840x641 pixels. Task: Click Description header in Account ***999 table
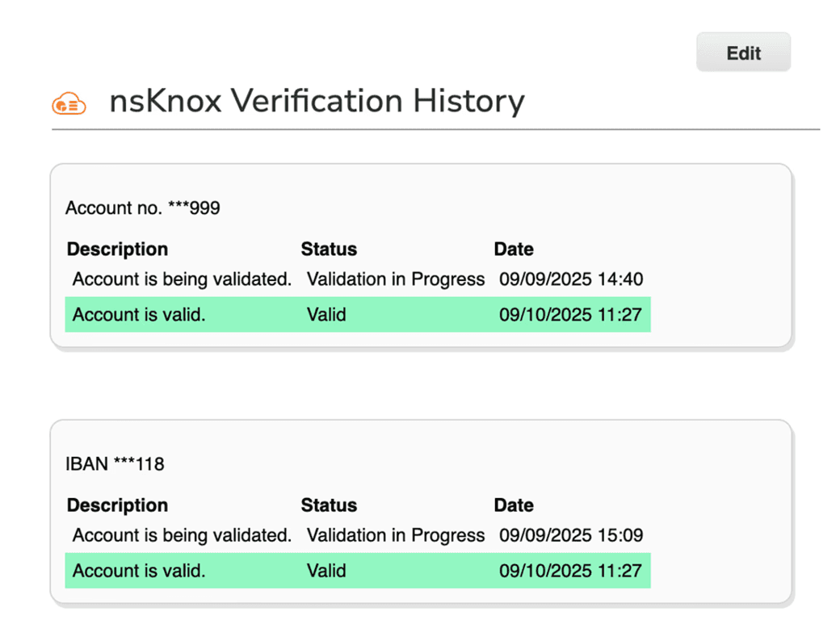(x=117, y=249)
